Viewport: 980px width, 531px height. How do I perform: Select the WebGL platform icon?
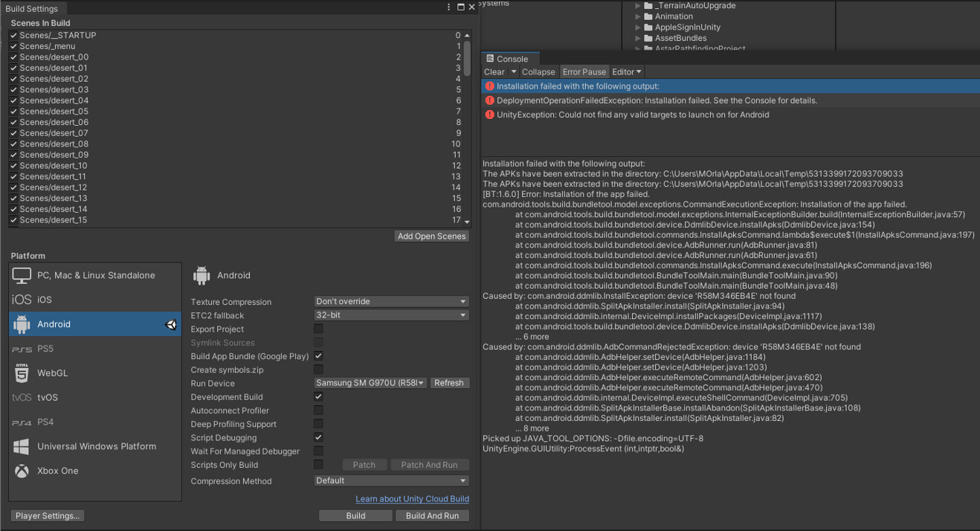click(21, 373)
